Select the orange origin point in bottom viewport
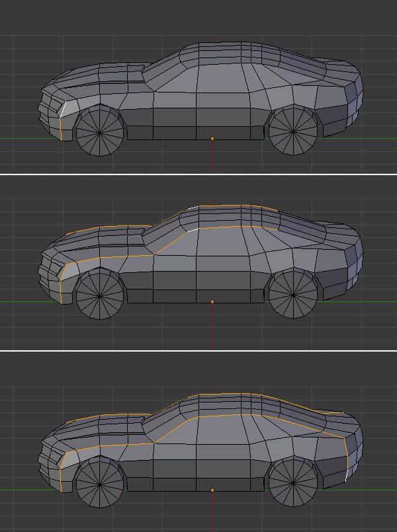397x532 pixels. pos(212,490)
